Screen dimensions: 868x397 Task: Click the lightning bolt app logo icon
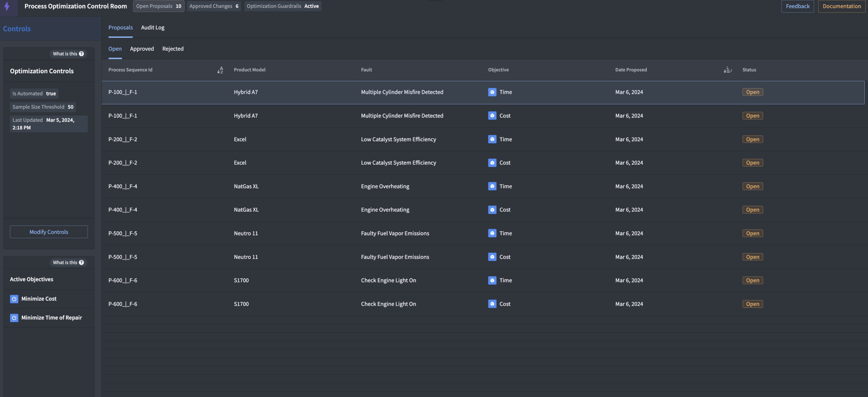[7, 6]
